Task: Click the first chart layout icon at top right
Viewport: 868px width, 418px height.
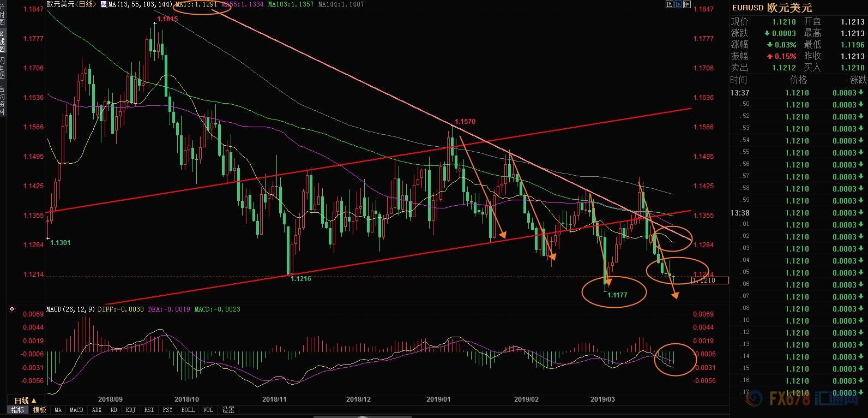Action: [x=669, y=4]
